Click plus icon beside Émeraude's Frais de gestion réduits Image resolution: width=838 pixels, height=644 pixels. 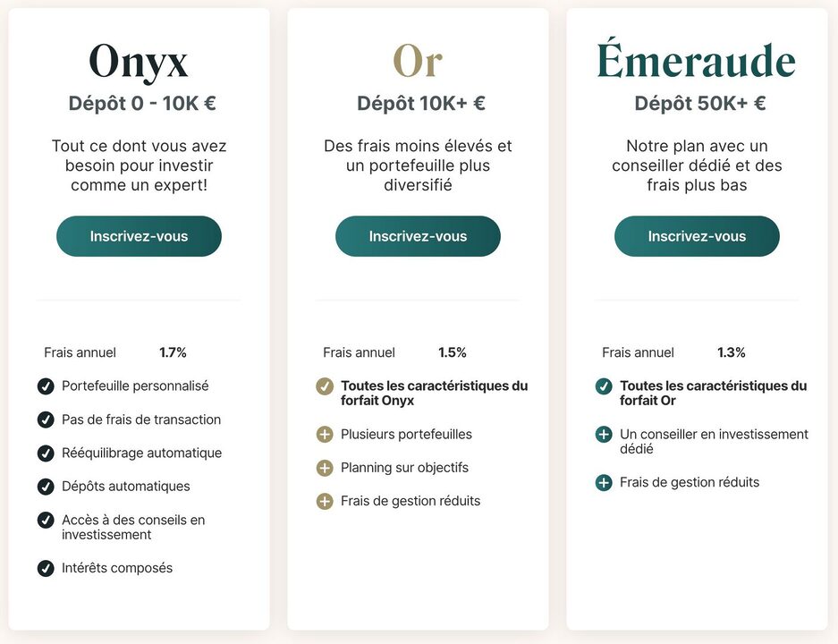click(x=604, y=483)
